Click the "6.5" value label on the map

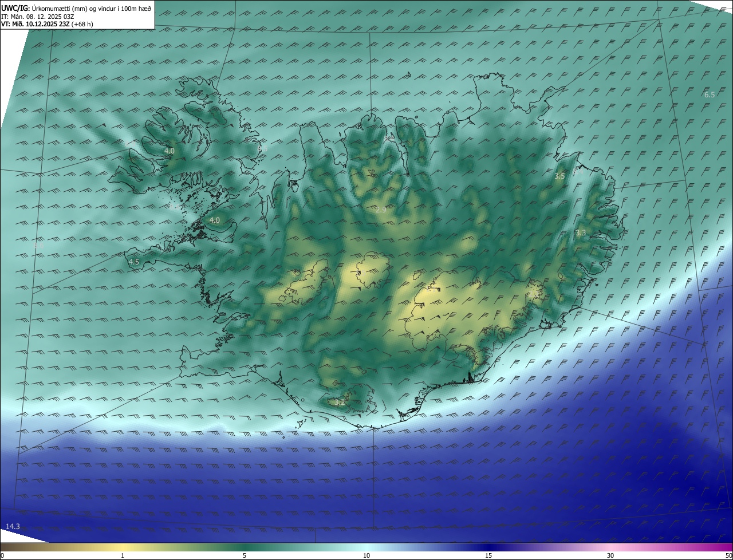point(709,94)
